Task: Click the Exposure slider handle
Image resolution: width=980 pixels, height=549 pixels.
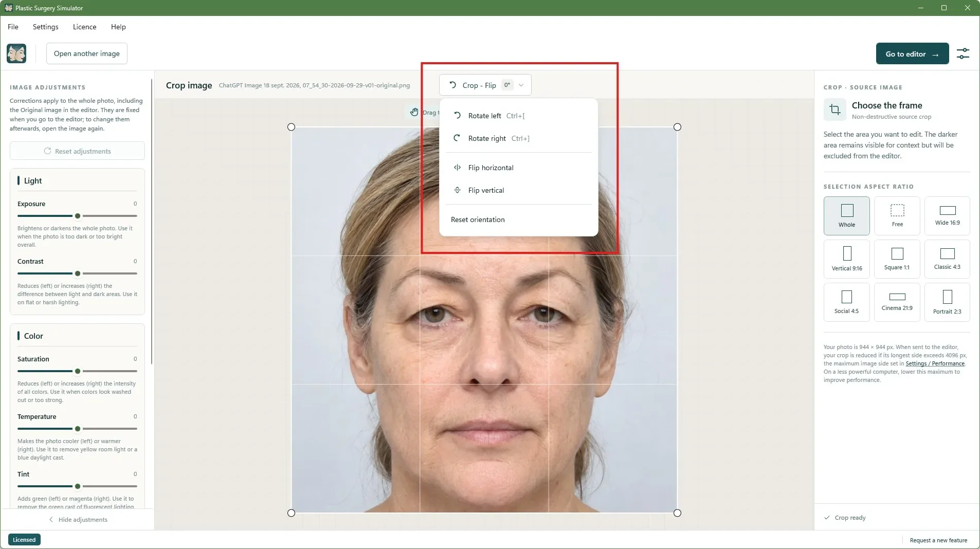Action: (78, 216)
